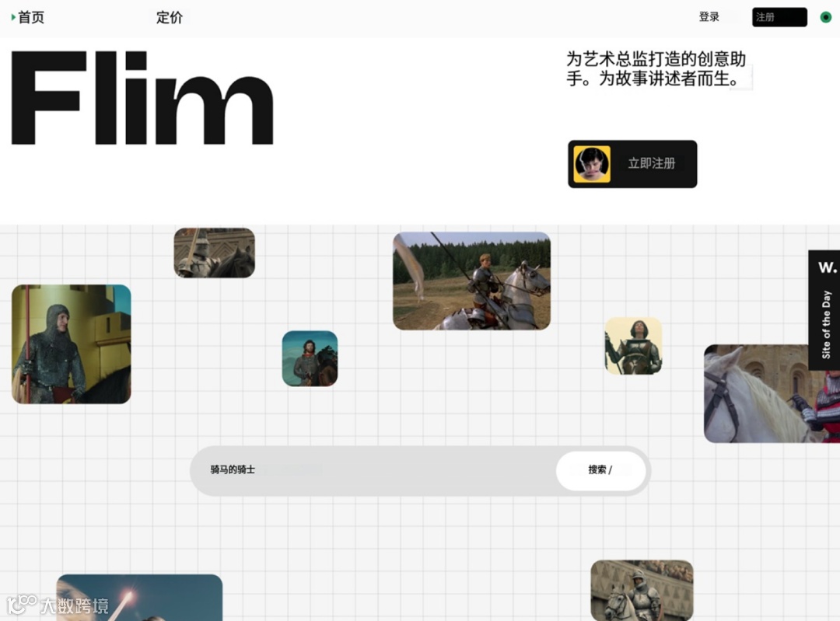Click the green dot icon in header
The height and width of the screenshot is (621, 840).
(x=825, y=17)
